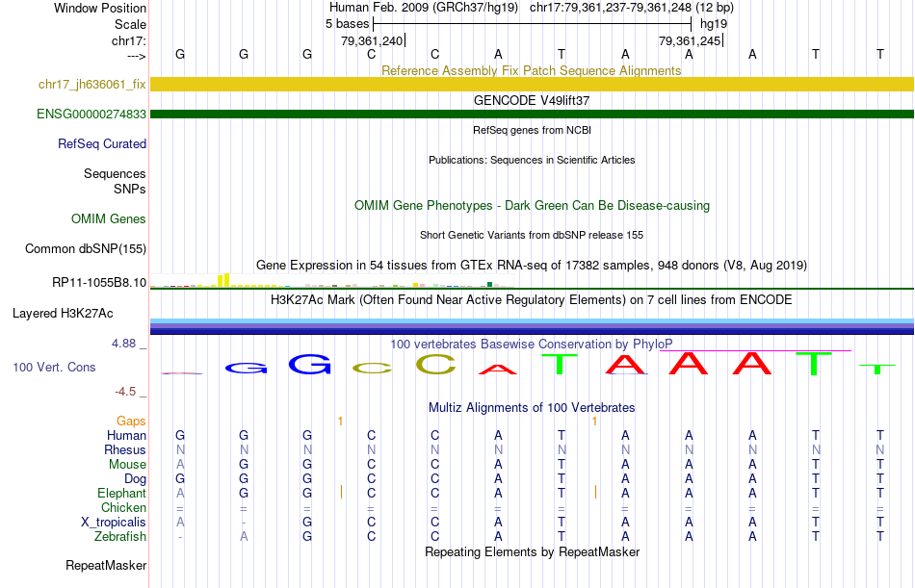Click the first orange gap number 1

(x=340, y=422)
